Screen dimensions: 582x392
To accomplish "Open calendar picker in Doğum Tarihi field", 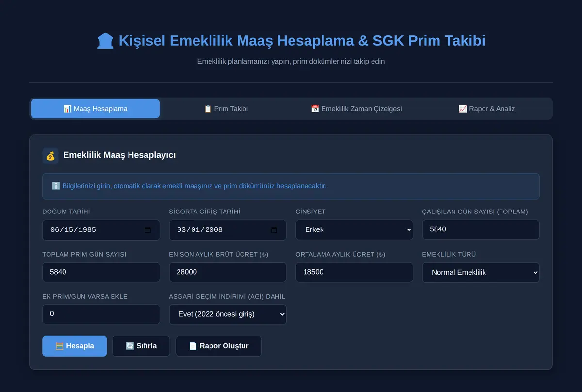I will click(x=148, y=230).
